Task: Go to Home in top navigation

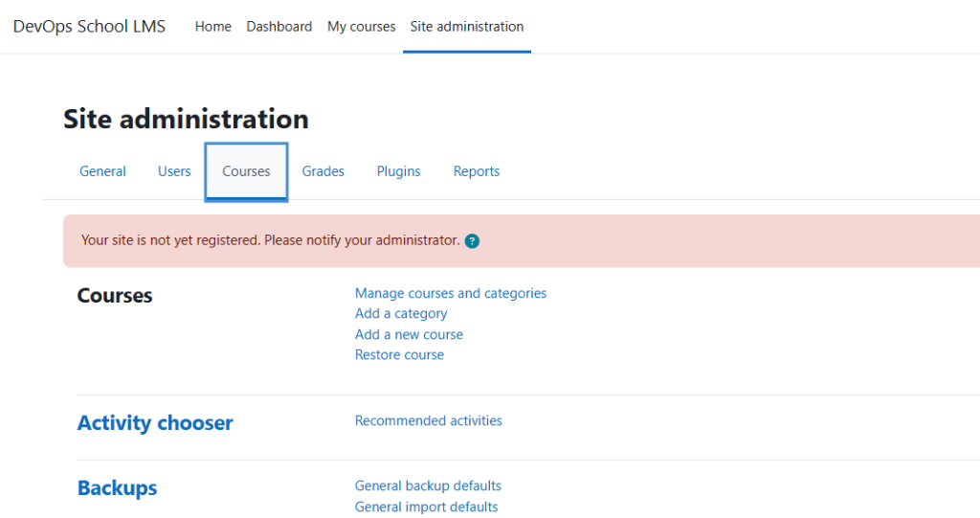Action: (x=213, y=26)
